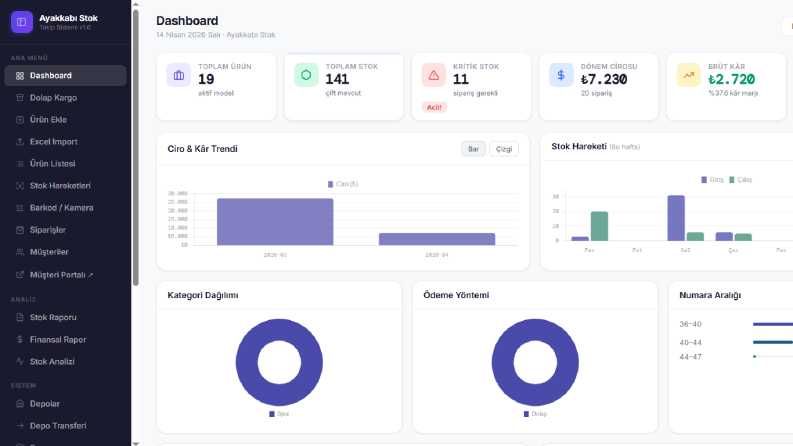Click the 2026-04 revenue bar
793x446 pixels.
tap(437, 239)
